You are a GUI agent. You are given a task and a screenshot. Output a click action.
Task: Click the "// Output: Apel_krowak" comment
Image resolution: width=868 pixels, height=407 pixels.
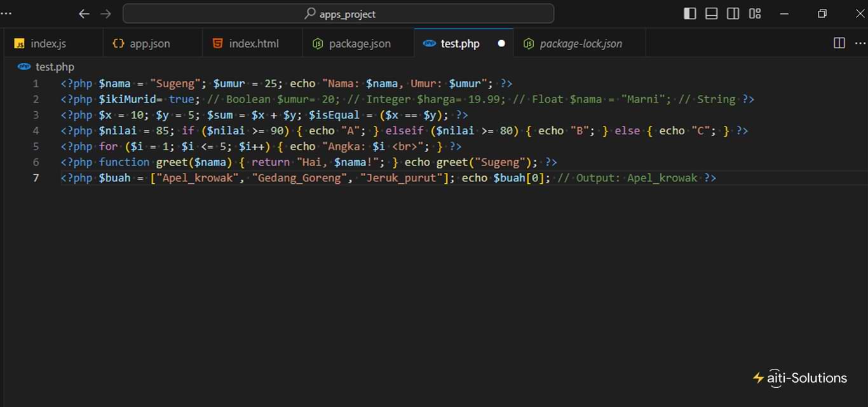(x=627, y=177)
